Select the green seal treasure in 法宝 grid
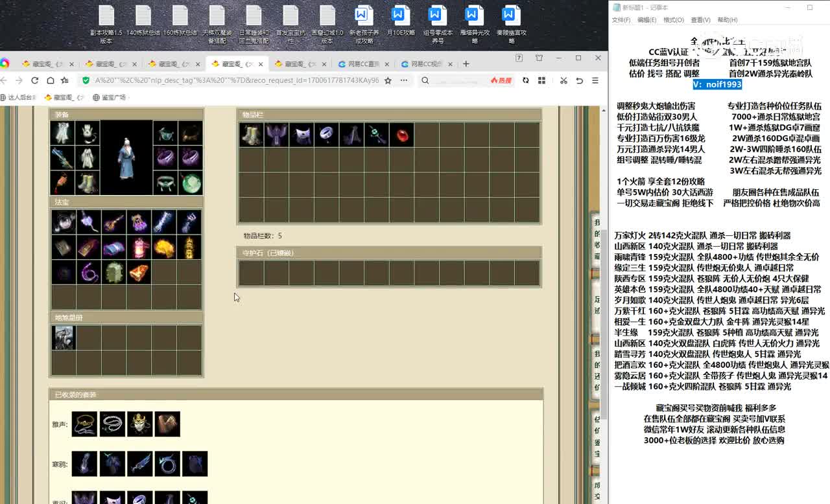Image resolution: width=830 pixels, height=504 pixels. (113, 272)
